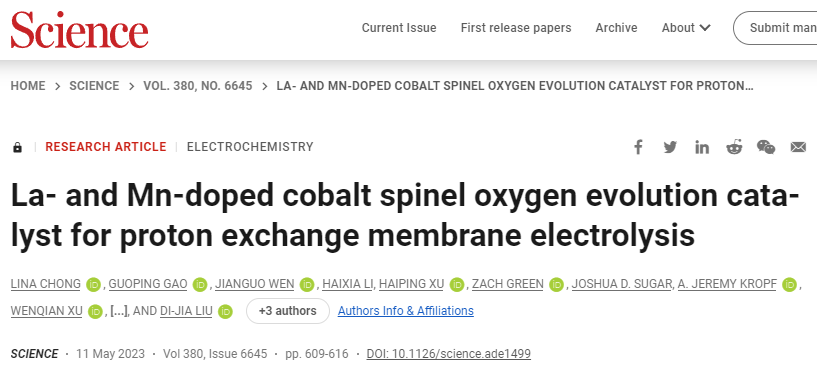Click the Submit manuscript button
This screenshot has height=366, width=817.
(775, 28)
